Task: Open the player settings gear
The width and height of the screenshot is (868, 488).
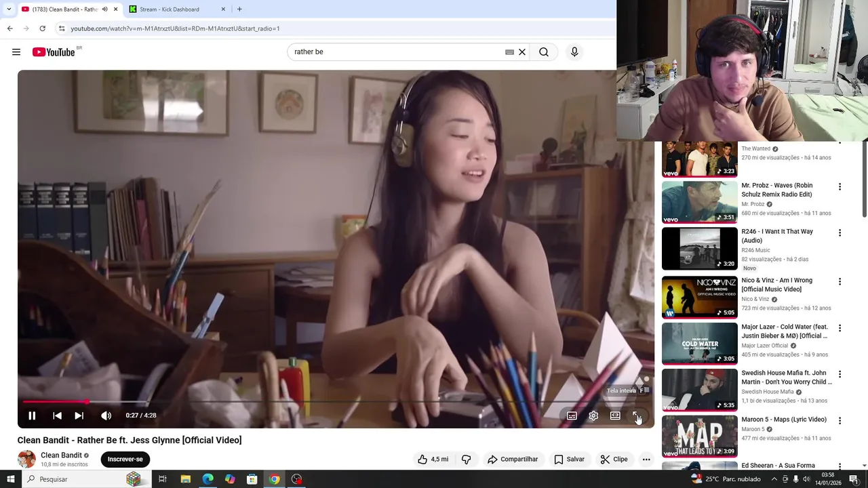Action: [x=593, y=415]
